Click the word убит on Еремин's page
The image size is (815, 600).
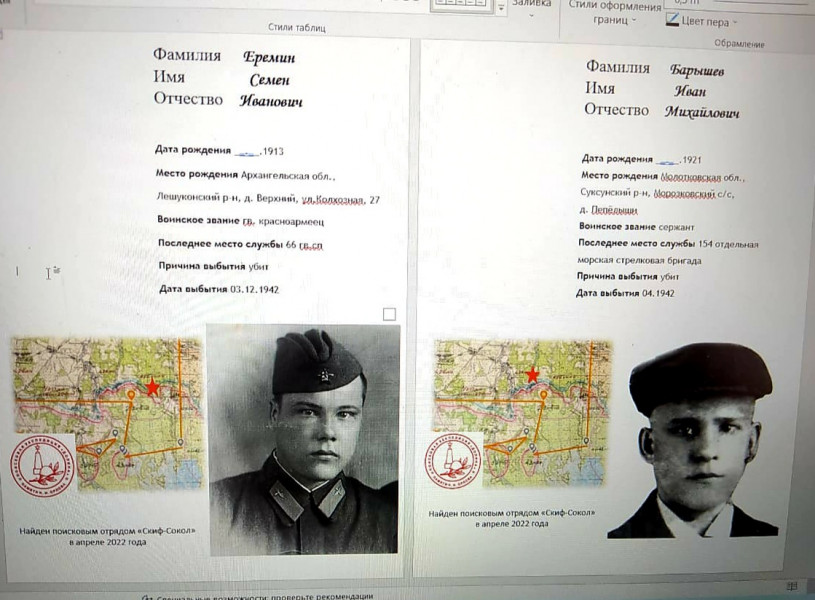[x=258, y=267]
